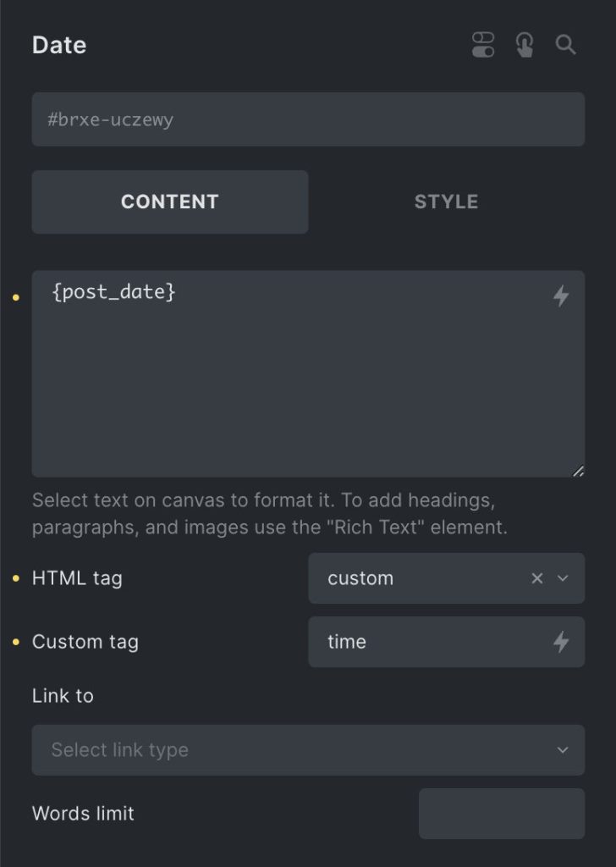This screenshot has width=616, height=867.
Task: Switch to the STYLE tab
Action: [x=446, y=202]
